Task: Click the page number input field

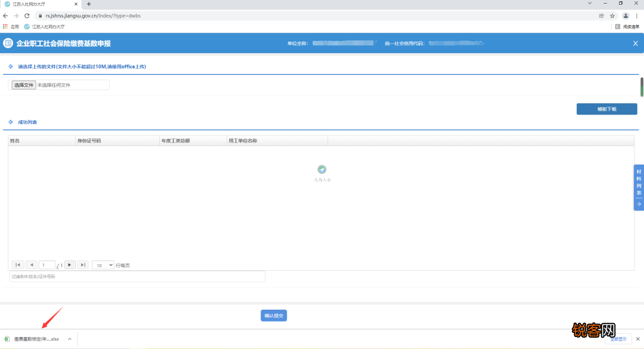Action: [47, 265]
